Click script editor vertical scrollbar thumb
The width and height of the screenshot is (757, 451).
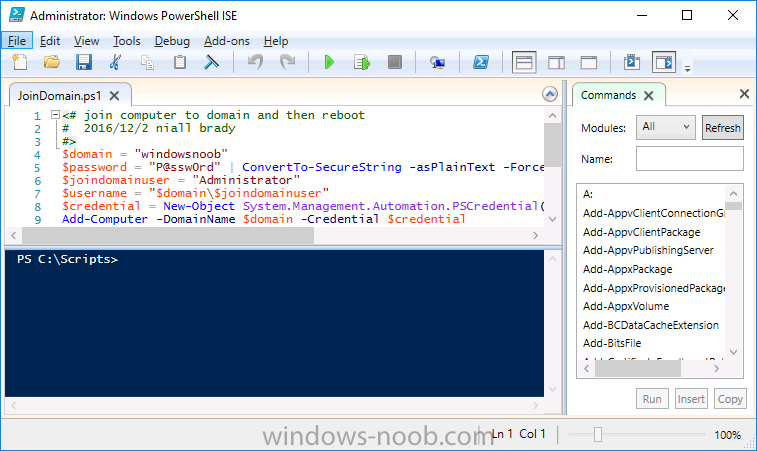click(x=552, y=145)
